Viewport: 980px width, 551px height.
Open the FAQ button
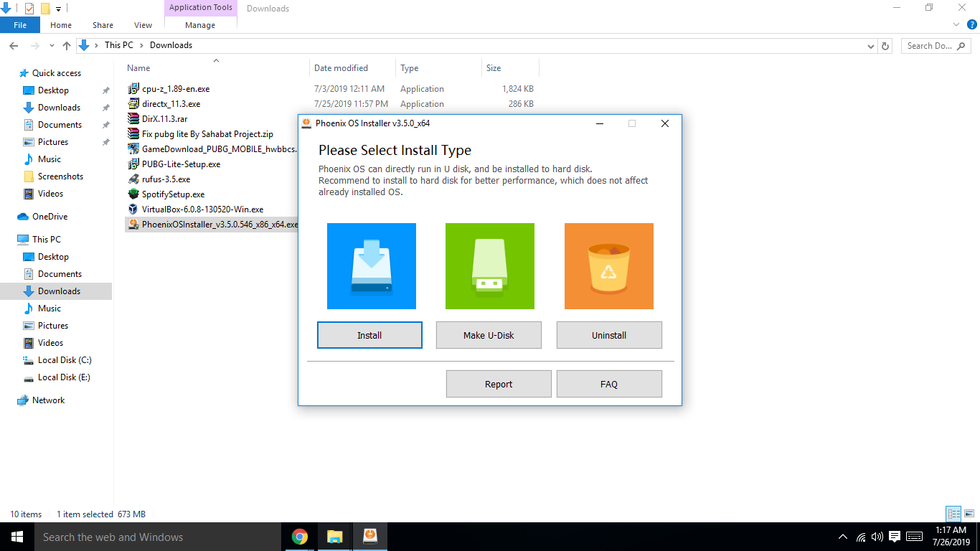[609, 384]
